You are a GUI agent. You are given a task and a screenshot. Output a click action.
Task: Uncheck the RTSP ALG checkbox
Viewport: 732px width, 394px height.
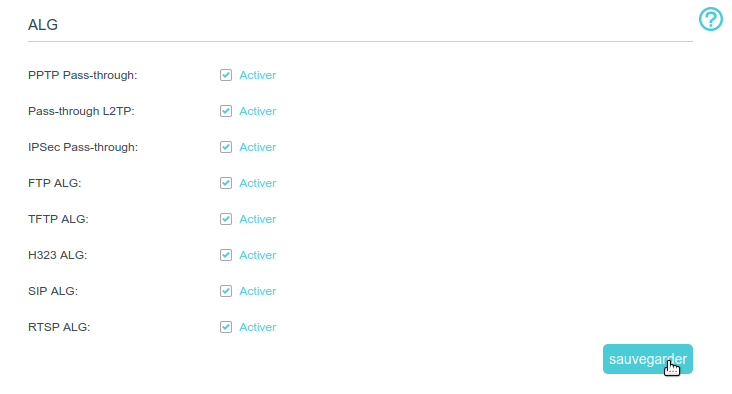[226, 327]
